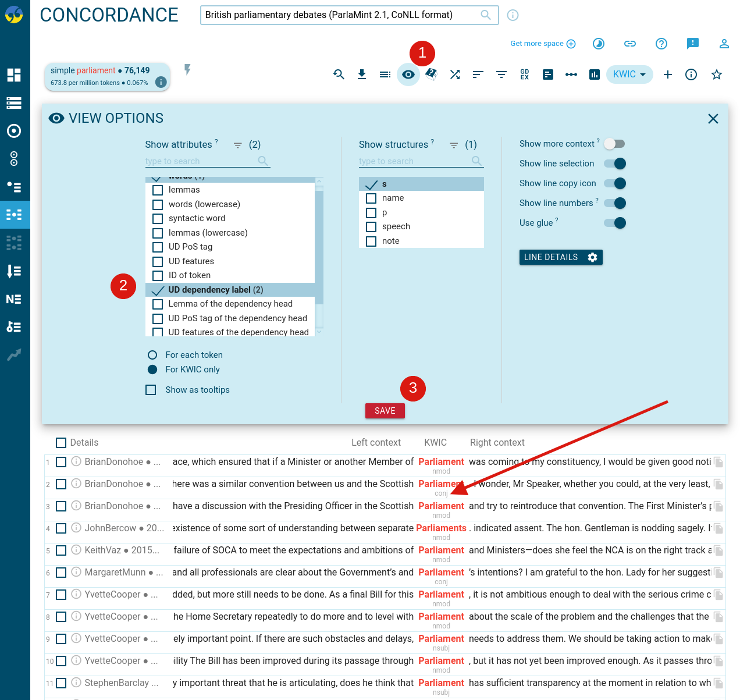Viewport: 740px width, 700px height.
Task: Click the shuffle lines icon
Action: [x=455, y=74]
